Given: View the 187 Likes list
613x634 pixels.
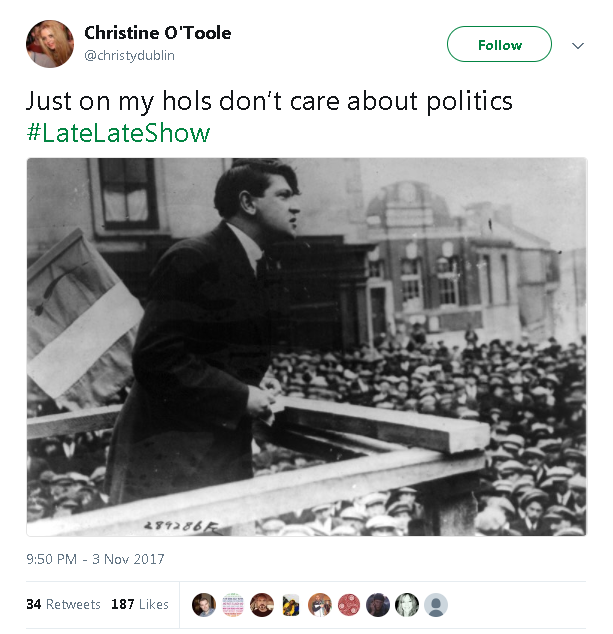Looking at the screenshot, I should 140,604.
